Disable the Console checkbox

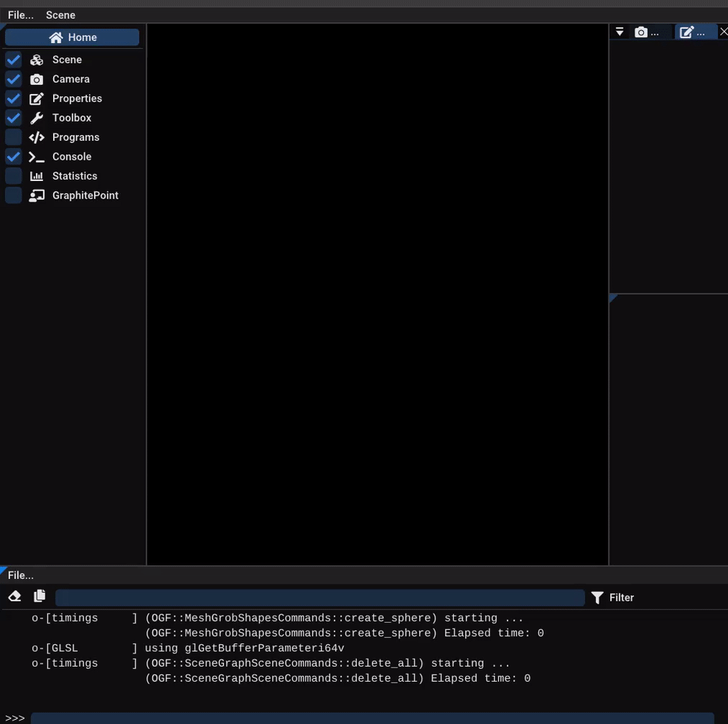click(x=13, y=157)
